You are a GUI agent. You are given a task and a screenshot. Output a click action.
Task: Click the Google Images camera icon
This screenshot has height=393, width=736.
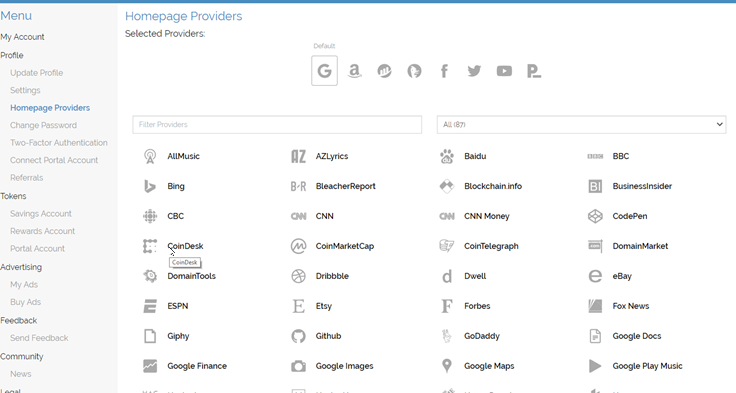click(x=298, y=366)
